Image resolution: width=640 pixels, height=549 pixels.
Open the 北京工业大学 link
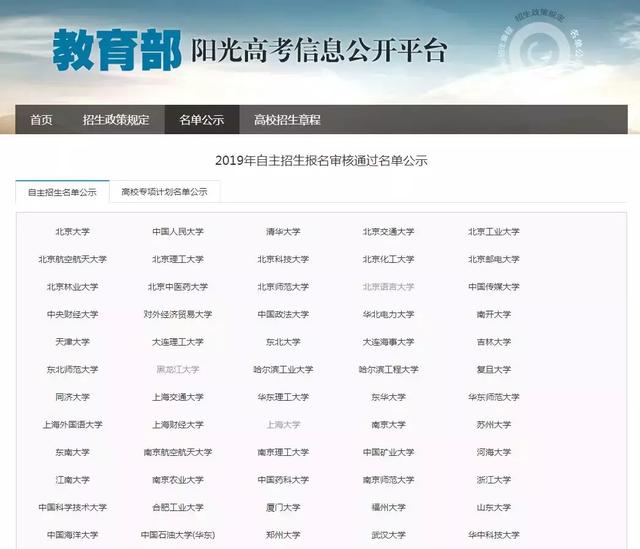coord(493,231)
